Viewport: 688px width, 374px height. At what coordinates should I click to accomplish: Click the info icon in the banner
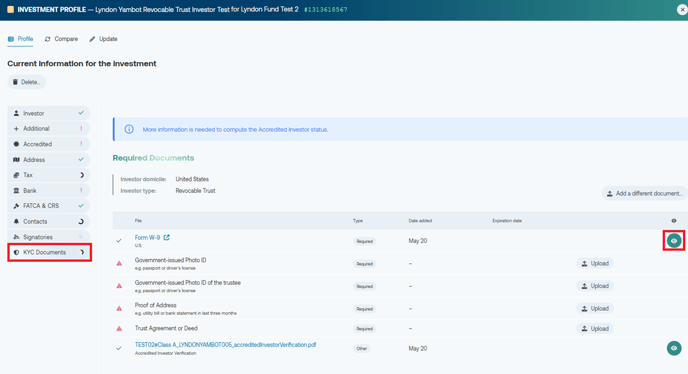tap(129, 129)
